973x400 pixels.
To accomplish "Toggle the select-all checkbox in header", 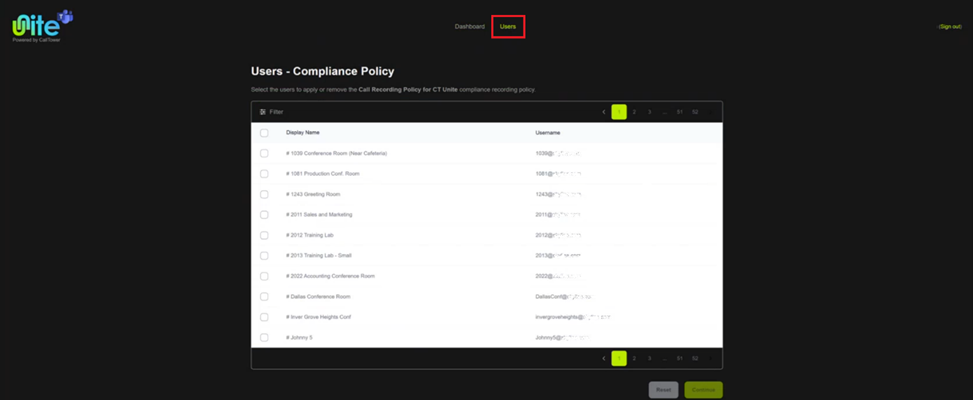I will pos(264,133).
